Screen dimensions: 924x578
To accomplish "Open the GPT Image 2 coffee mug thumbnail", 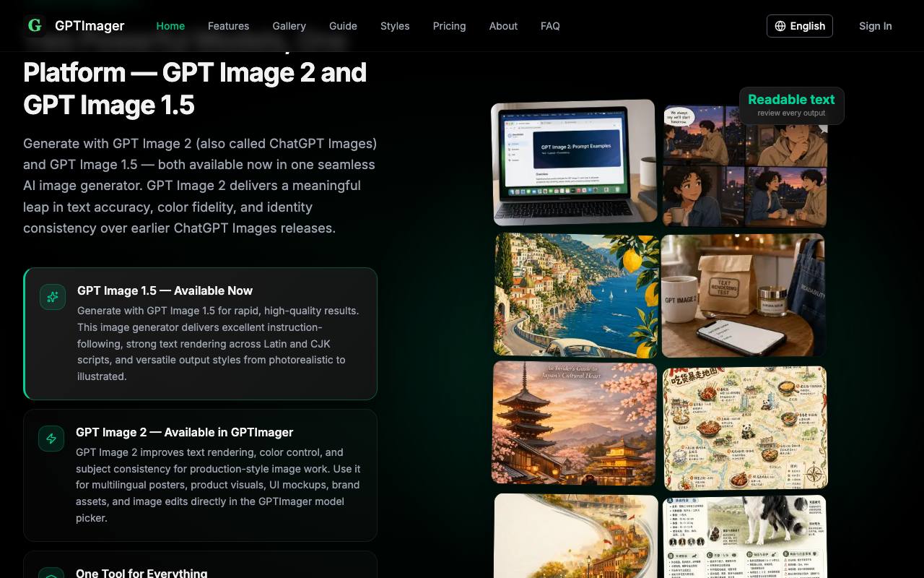I will tap(743, 295).
